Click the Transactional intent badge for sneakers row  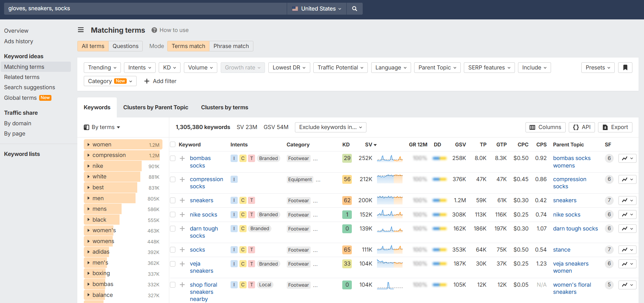(252, 201)
